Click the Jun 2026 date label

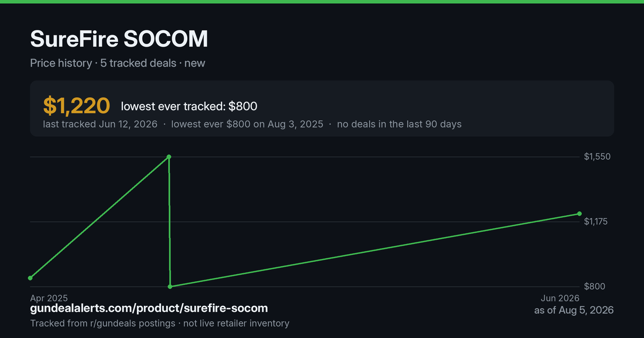pyautogui.click(x=560, y=298)
